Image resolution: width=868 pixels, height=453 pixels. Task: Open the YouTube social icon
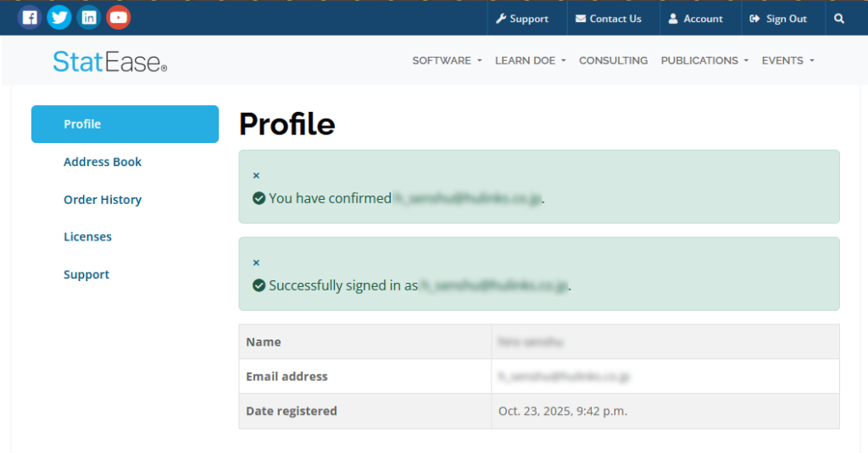tap(119, 17)
